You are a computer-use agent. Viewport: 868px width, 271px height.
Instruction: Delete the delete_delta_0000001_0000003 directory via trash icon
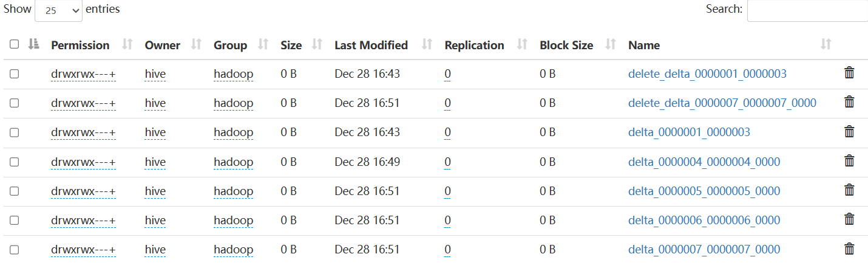849,74
